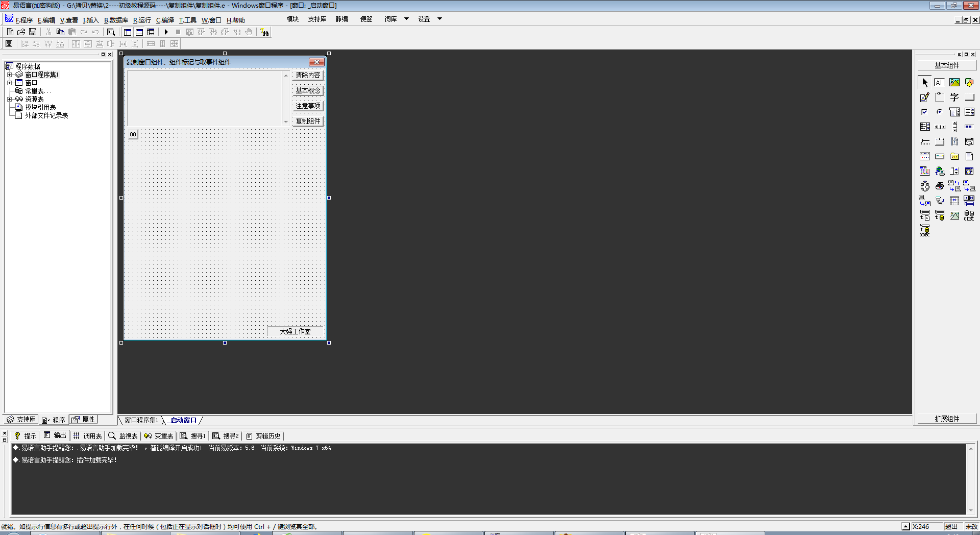Image resolution: width=980 pixels, height=535 pixels.
Task: Select the printer component icon
Action: pos(939,186)
